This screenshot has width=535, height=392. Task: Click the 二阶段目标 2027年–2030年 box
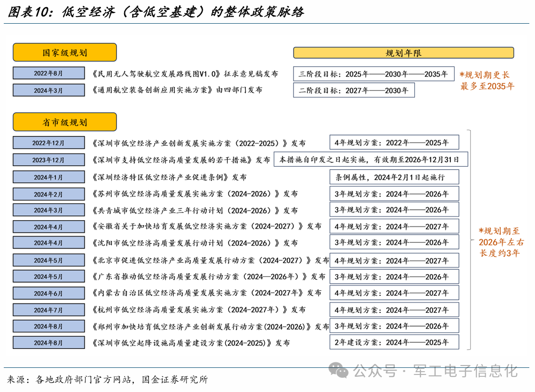pyautogui.click(x=354, y=90)
